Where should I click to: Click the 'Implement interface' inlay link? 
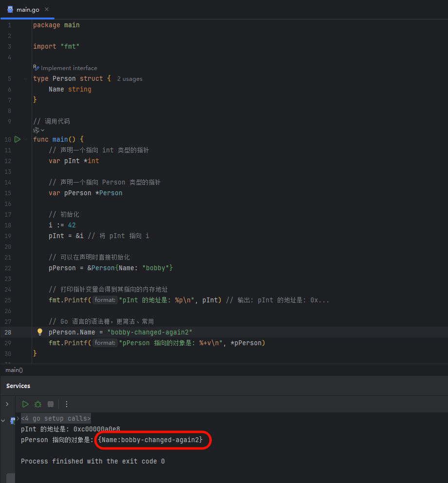(69, 68)
